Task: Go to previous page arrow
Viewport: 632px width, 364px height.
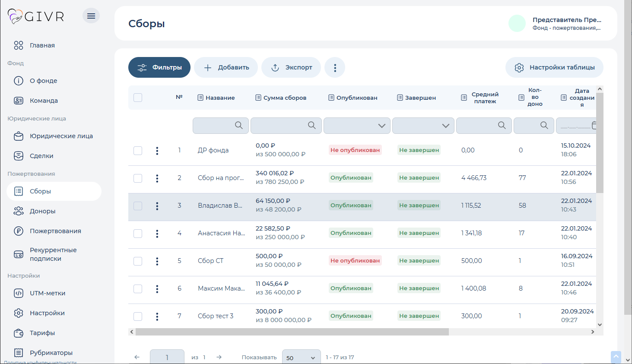Action: 137,357
